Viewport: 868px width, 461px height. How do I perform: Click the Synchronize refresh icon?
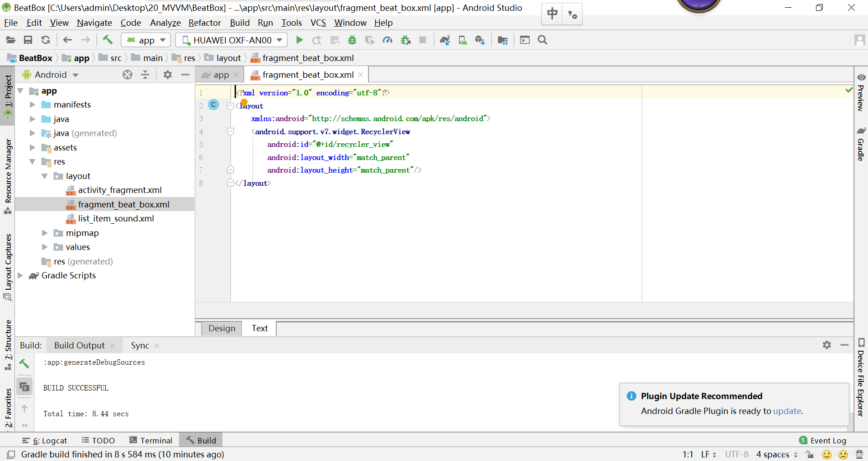(x=46, y=40)
